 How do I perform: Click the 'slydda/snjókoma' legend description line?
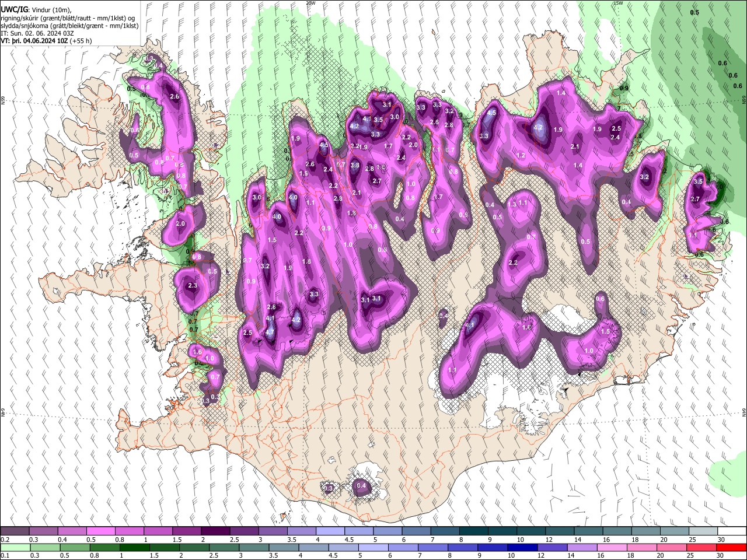point(69,26)
